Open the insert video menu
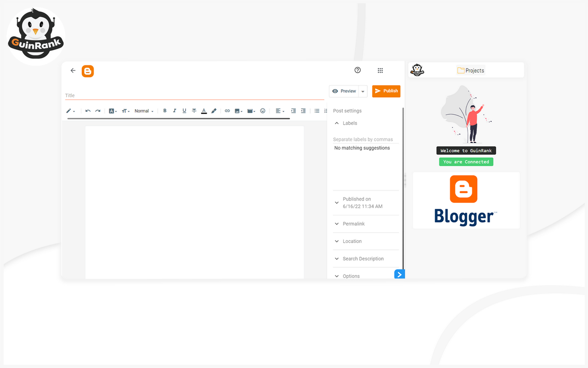This screenshot has height=368, width=588. 251,111
